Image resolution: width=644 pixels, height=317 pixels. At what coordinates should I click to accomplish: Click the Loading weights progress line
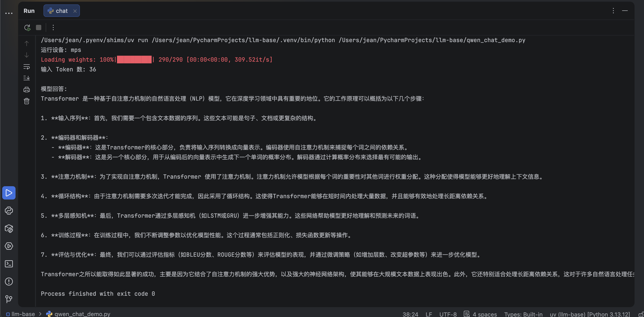pyautogui.click(x=156, y=60)
